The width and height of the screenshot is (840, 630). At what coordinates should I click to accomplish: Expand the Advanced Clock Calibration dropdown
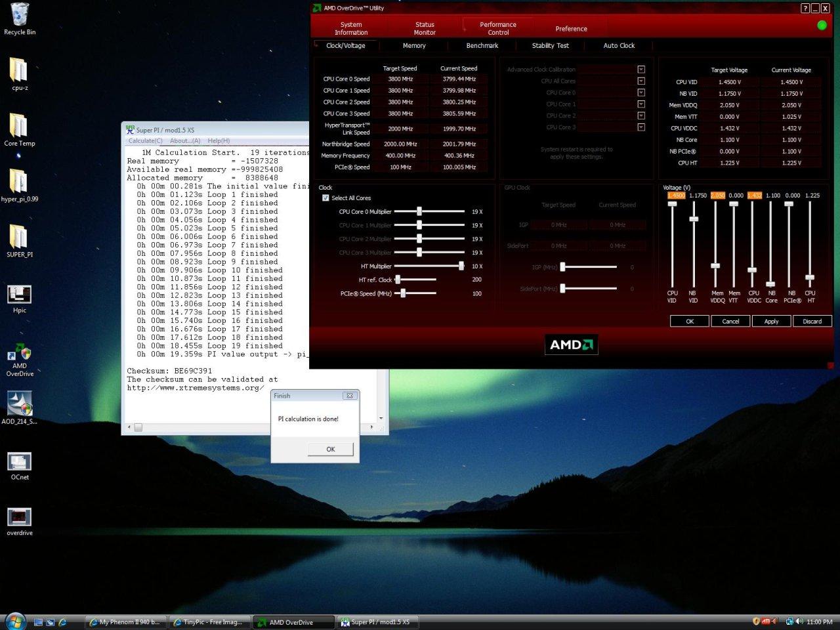coord(641,70)
